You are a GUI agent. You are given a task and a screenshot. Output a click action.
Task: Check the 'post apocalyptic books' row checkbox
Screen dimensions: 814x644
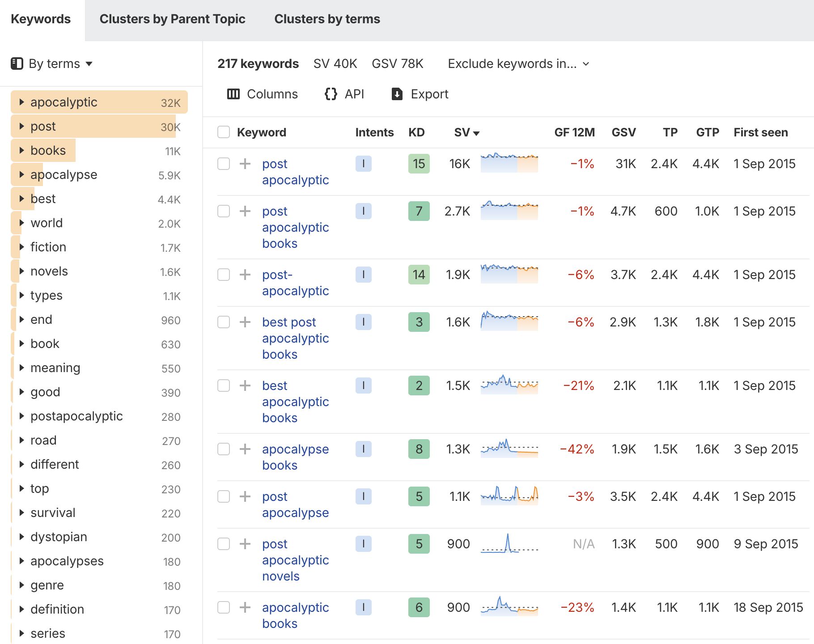coord(224,211)
